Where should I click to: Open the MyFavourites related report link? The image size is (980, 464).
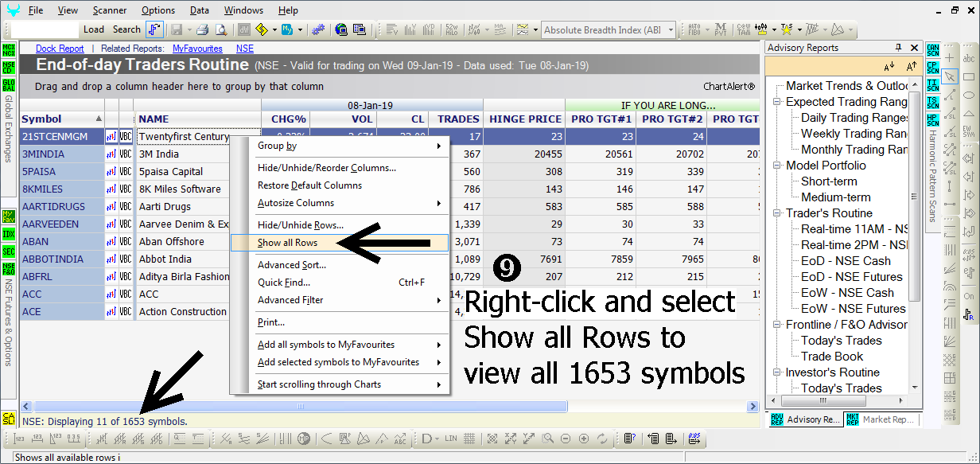pyautogui.click(x=197, y=49)
